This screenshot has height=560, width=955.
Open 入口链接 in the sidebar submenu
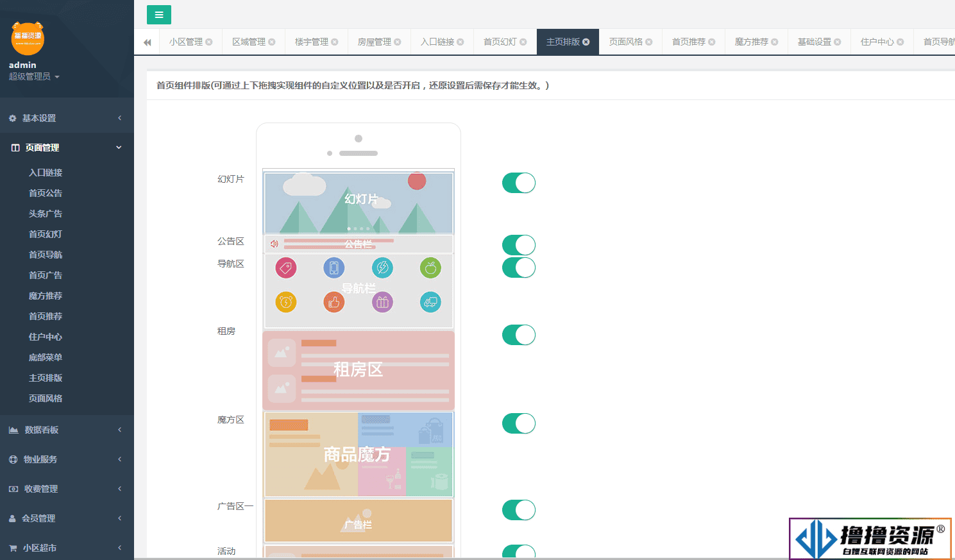(46, 173)
